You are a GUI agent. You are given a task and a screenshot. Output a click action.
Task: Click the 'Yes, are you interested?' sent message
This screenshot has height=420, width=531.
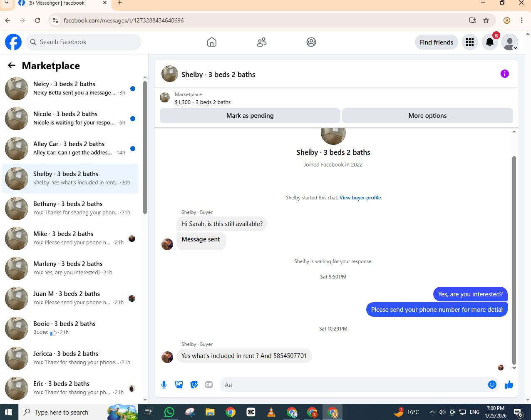470,294
